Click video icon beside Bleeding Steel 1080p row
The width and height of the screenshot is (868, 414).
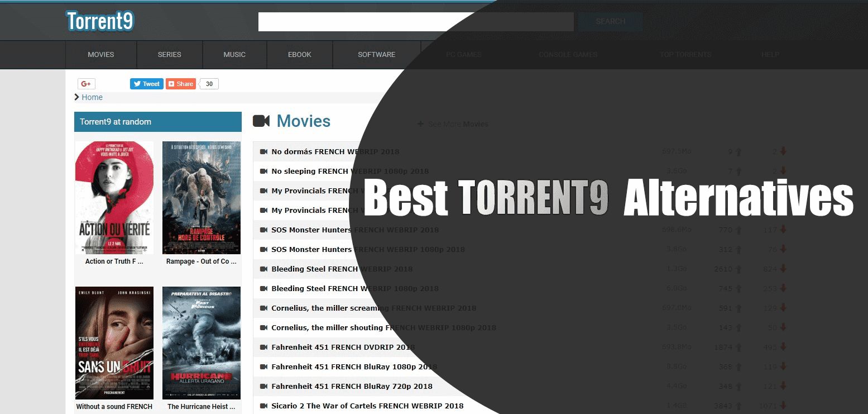click(x=264, y=288)
